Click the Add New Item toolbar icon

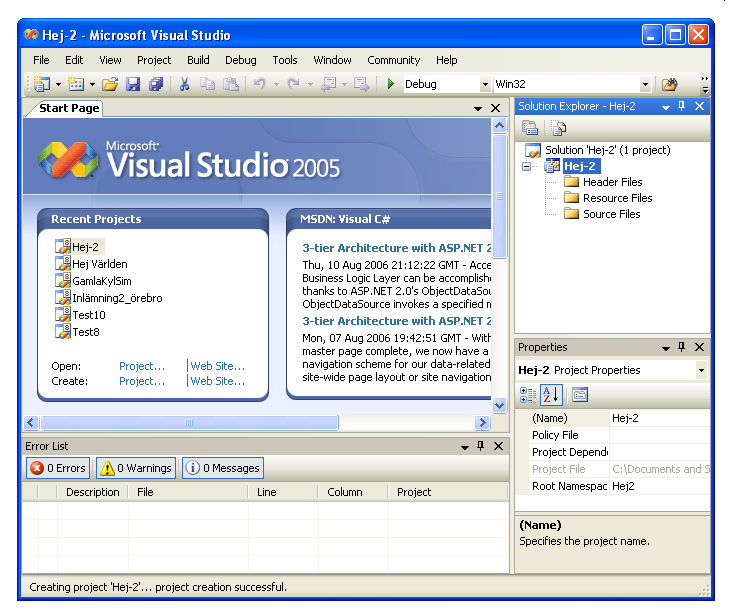76,84
